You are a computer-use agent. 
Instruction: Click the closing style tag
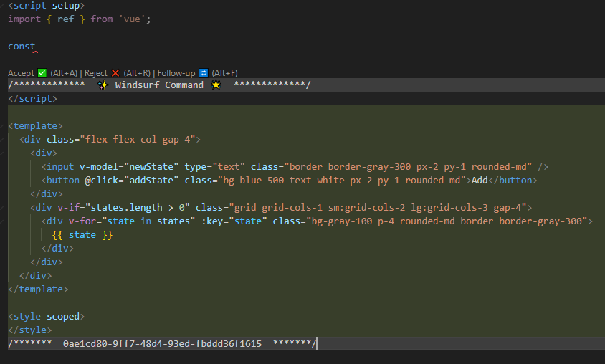(x=29, y=330)
